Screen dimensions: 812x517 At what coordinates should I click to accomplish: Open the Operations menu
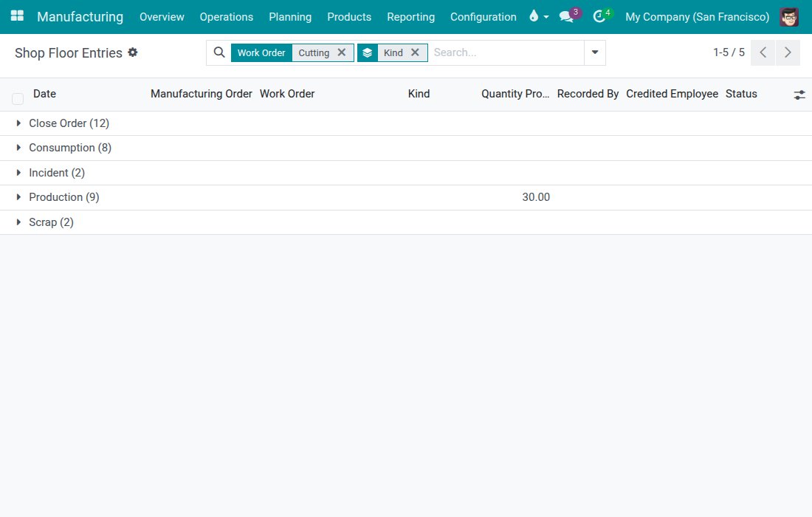(227, 16)
